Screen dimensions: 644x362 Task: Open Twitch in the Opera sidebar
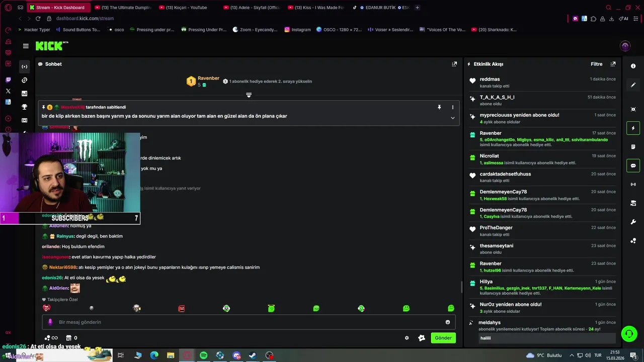click(8, 80)
